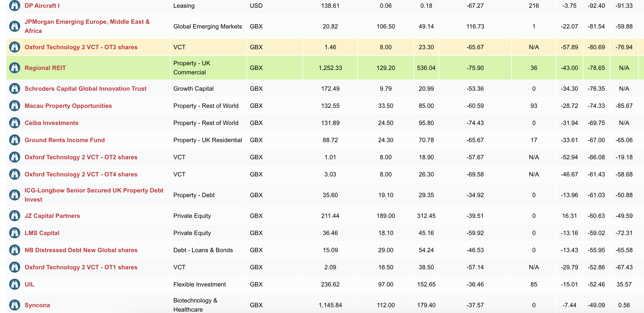Open Oxford Technology 2 VCT - OT4 shares

[81, 174]
